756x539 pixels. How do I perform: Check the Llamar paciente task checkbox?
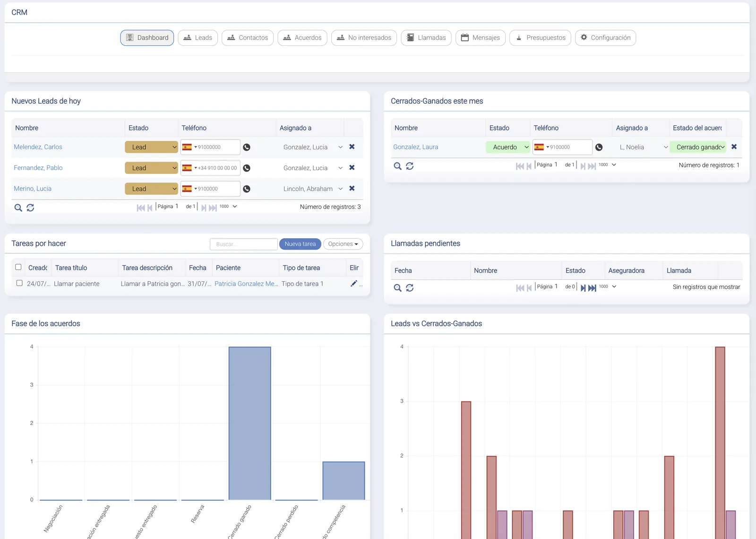[19, 283]
